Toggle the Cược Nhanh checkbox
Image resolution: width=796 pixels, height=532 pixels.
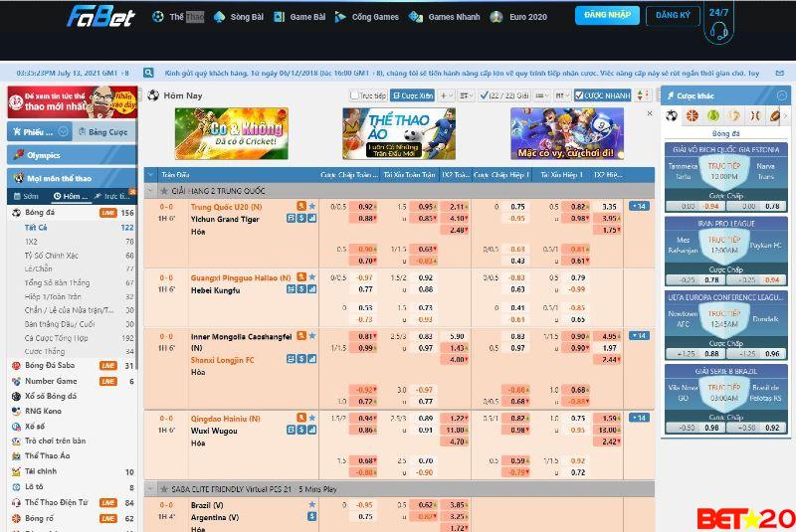click(578, 95)
